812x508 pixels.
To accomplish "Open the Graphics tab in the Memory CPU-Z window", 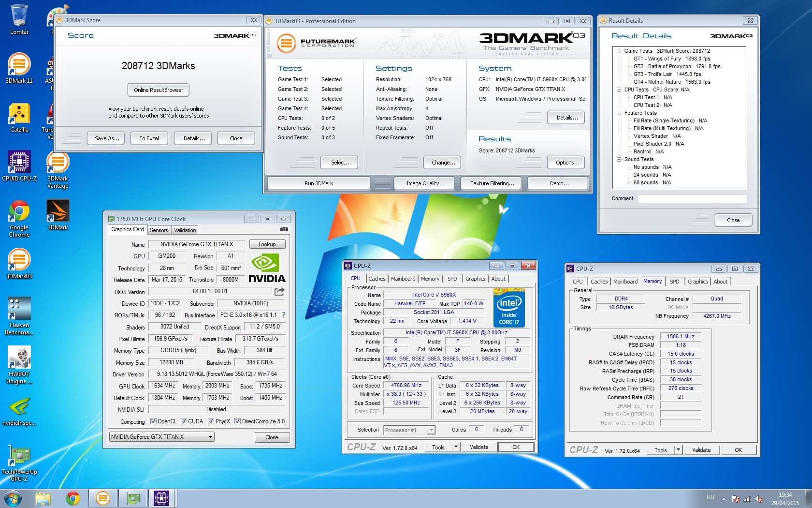I will tap(697, 282).
